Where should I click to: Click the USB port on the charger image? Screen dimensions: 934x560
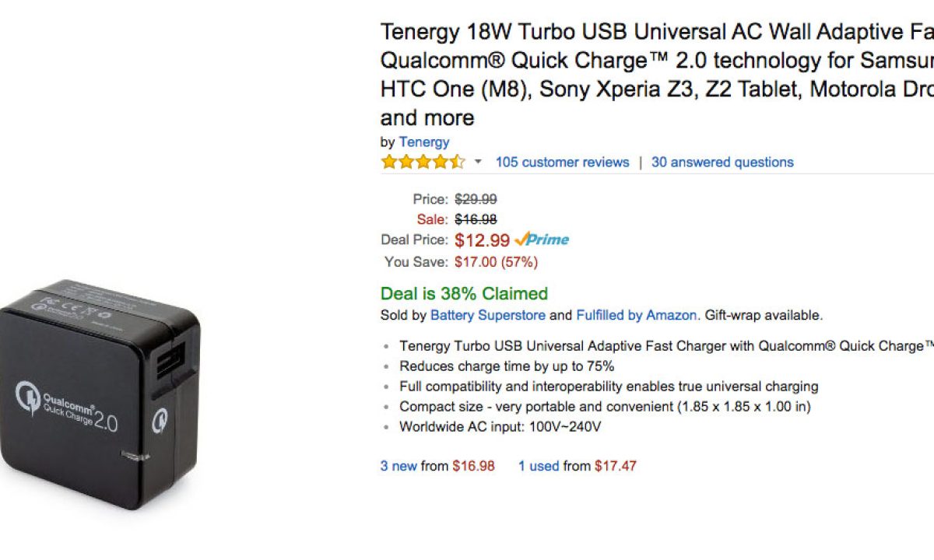pyautogui.click(x=168, y=365)
